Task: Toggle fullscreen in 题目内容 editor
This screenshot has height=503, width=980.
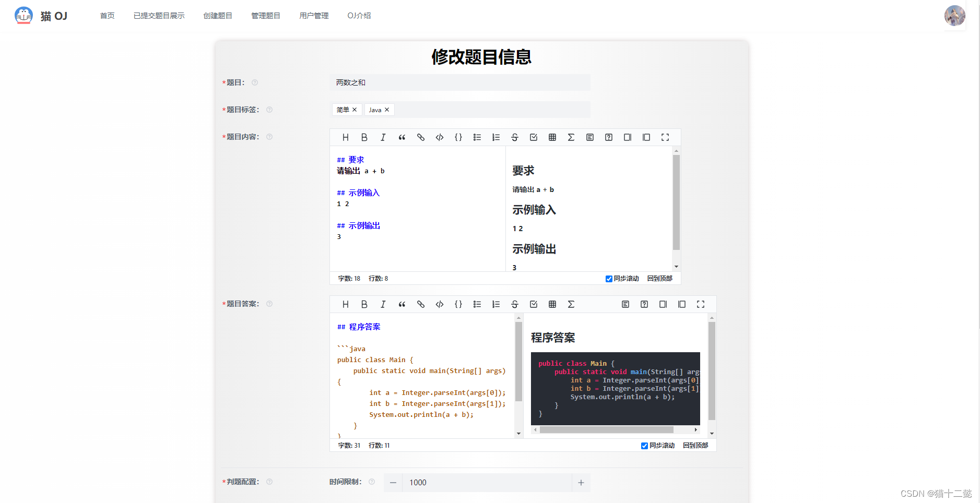Action: click(665, 137)
